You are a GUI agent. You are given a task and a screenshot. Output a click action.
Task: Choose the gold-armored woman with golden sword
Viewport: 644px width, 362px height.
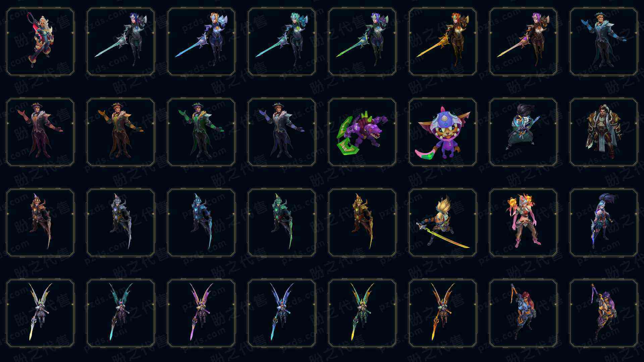(443, 42)
